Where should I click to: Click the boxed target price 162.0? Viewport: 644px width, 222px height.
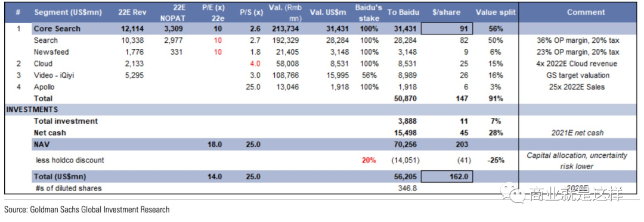[x=447, y=177]
